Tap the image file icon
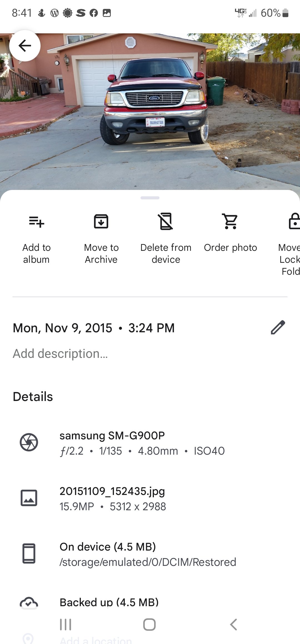 [x=29, y=498]
